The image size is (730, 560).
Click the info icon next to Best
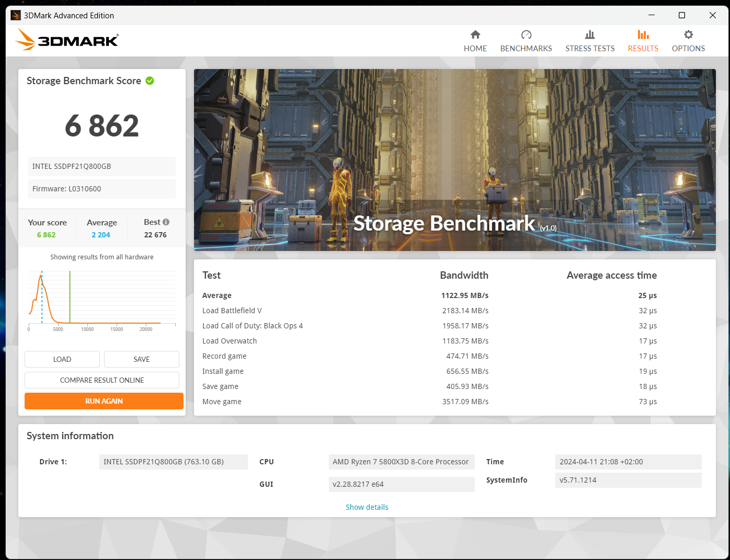tap(166, 222)
